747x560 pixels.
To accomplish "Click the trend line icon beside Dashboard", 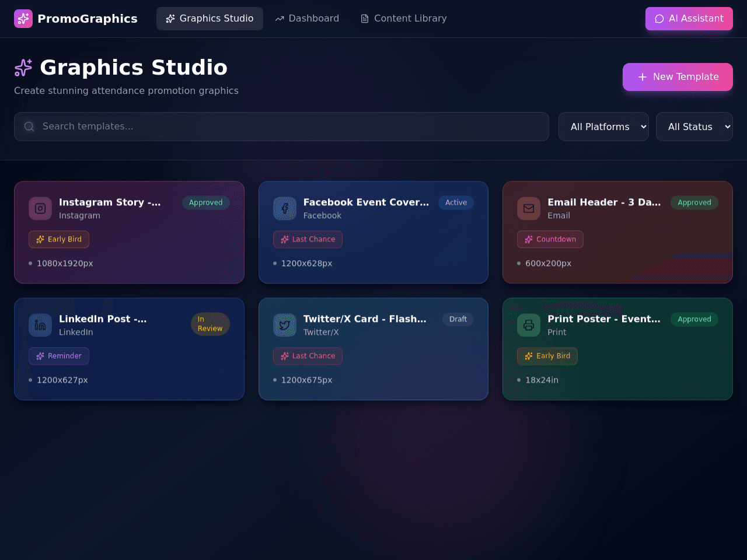I will point(280,19).
